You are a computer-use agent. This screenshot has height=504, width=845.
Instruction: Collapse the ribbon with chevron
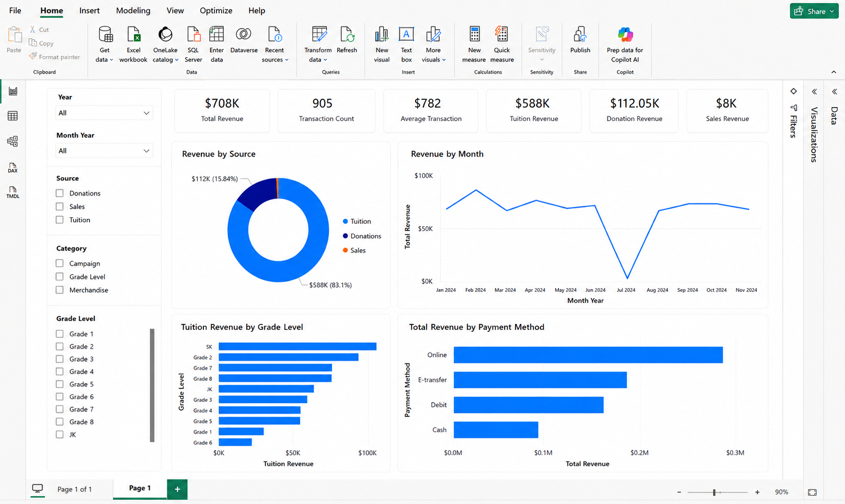click(834, 72)
